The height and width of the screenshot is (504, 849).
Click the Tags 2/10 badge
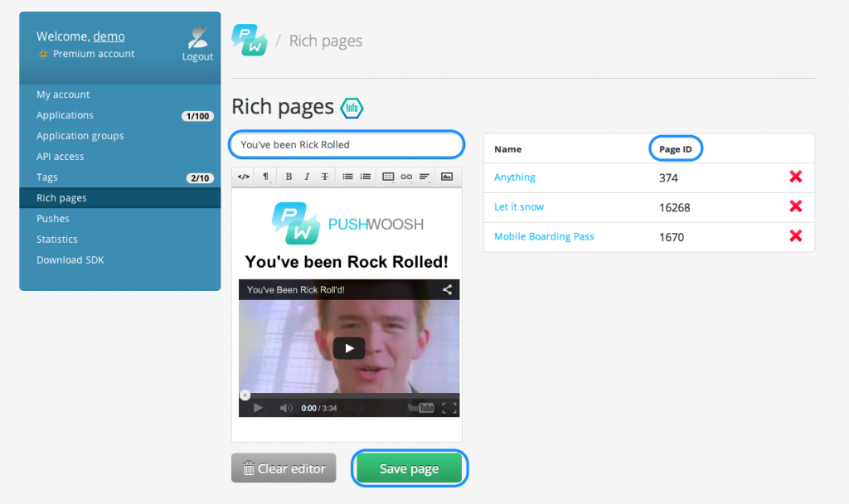click(200, 178)
